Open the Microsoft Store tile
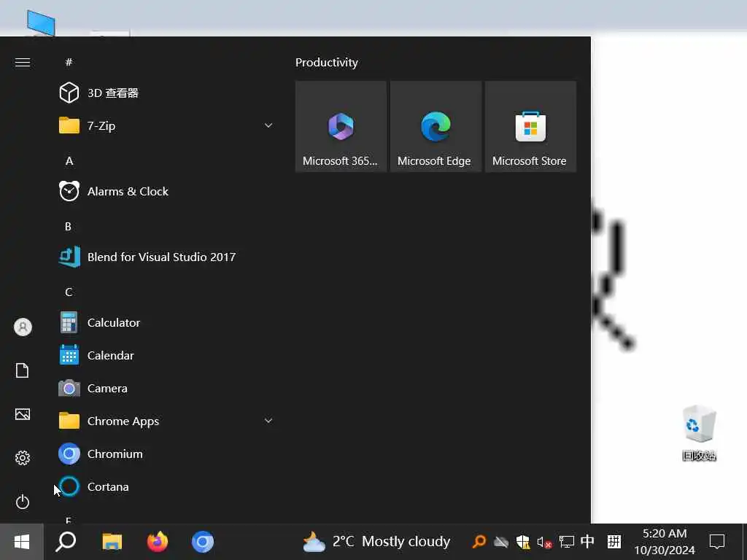The image size is (747, 560). 530,127
